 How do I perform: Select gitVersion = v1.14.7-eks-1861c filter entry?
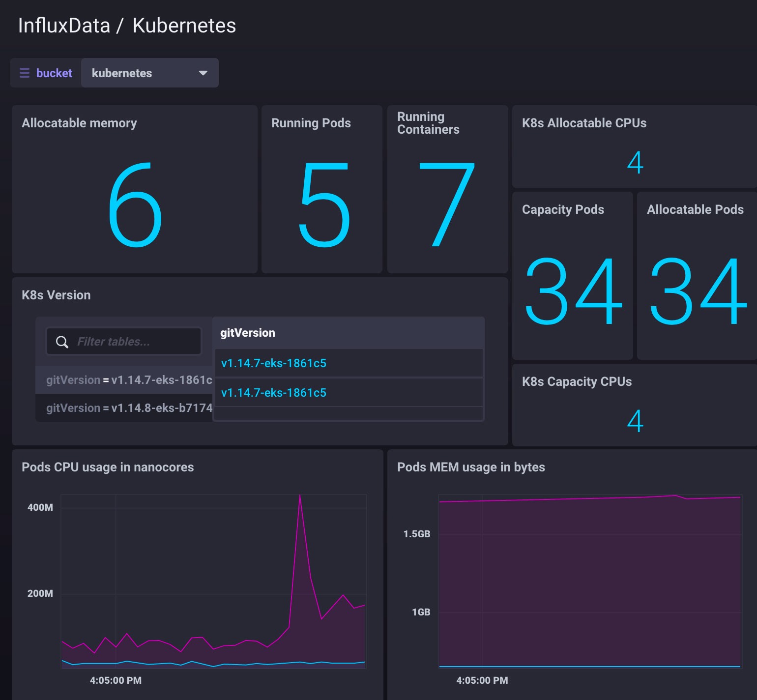(x=124, y=380)
